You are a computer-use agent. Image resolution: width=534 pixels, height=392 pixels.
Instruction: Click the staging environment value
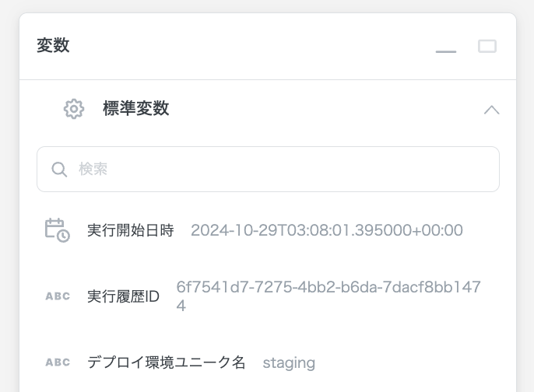289,362
